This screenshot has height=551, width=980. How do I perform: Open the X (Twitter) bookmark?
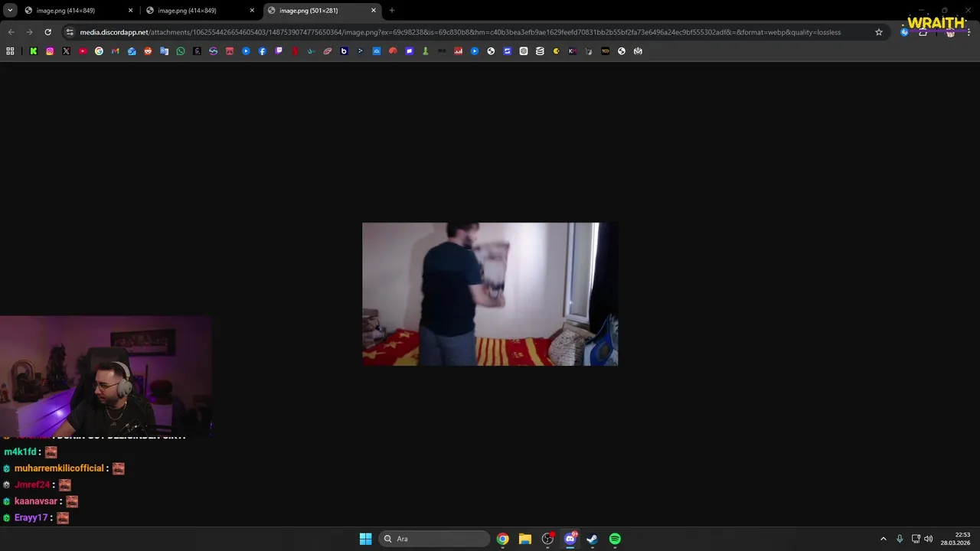[x=66, y=51]
